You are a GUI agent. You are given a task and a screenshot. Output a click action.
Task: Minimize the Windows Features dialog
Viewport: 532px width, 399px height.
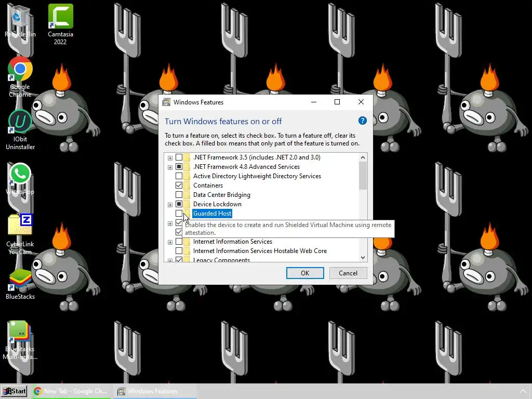tap(314, 102)
